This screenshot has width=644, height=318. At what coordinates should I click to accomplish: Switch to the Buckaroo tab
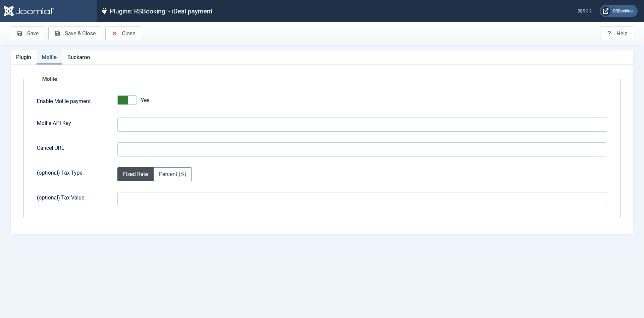point(78,57)
